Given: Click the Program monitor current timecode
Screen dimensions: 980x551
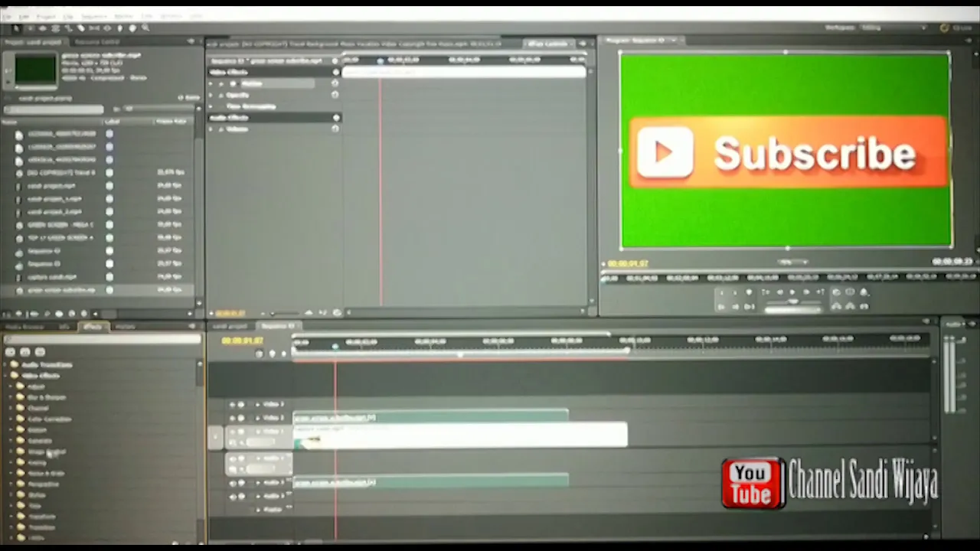Looking at the screenshot, I should (x=629, y=263).
